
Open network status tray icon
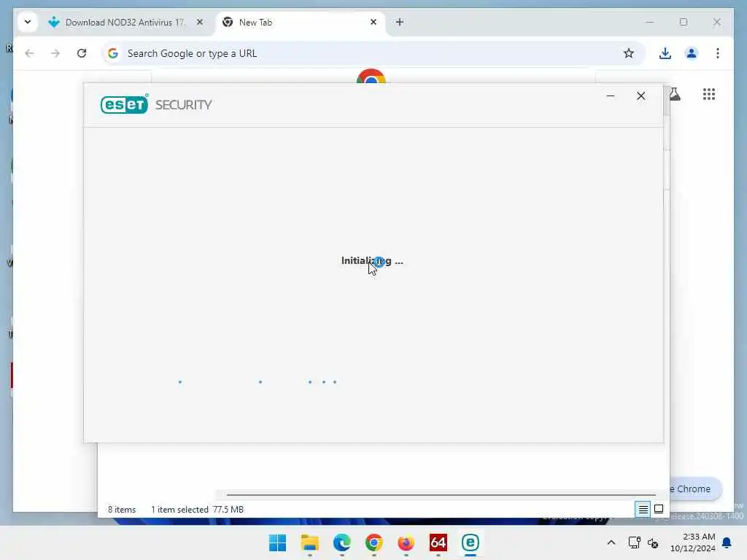(634, 542)
